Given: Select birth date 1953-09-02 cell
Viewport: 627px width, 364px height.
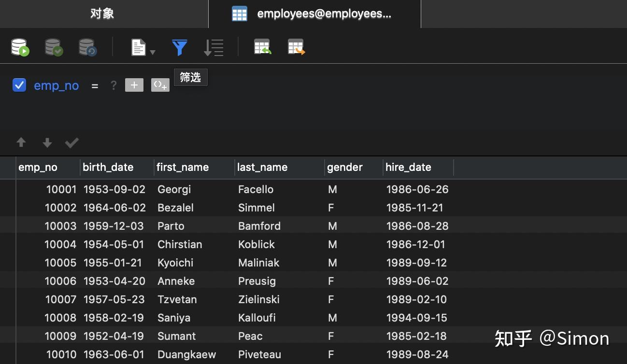Looking at the screenshot, I should [x=117, y=189].
